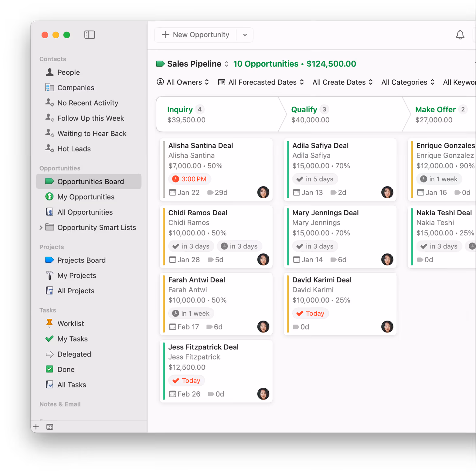Click owner avatar on Mary Jennings Deal
The width and height of the screenshot is (476, 473).
coord(387,259)
